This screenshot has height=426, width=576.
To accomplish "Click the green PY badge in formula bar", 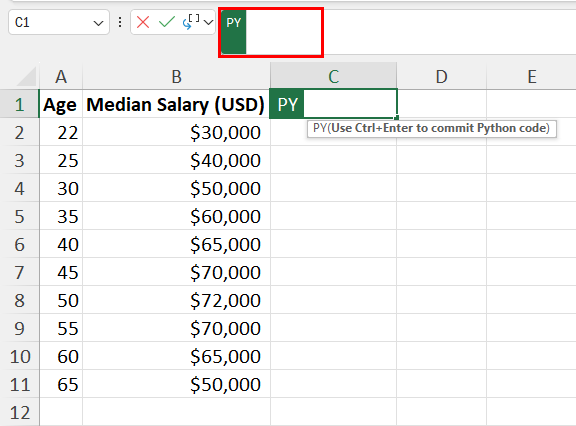I will [x=233, y=32].
